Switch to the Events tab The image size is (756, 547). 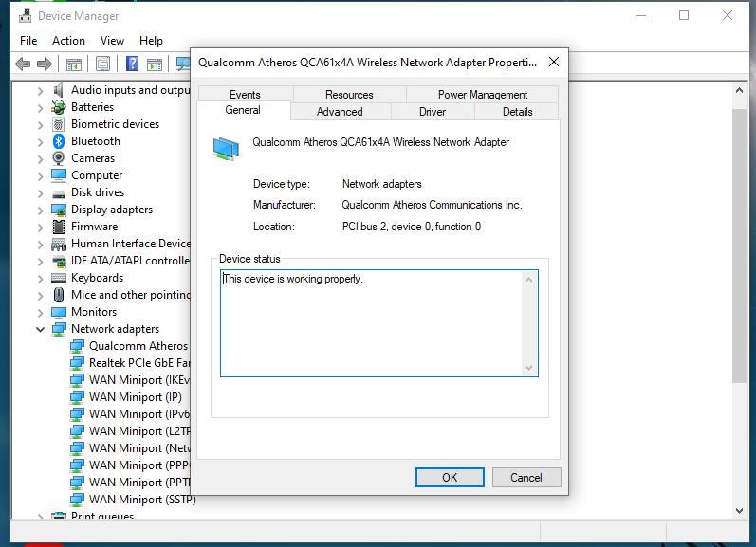click(245, 95)
